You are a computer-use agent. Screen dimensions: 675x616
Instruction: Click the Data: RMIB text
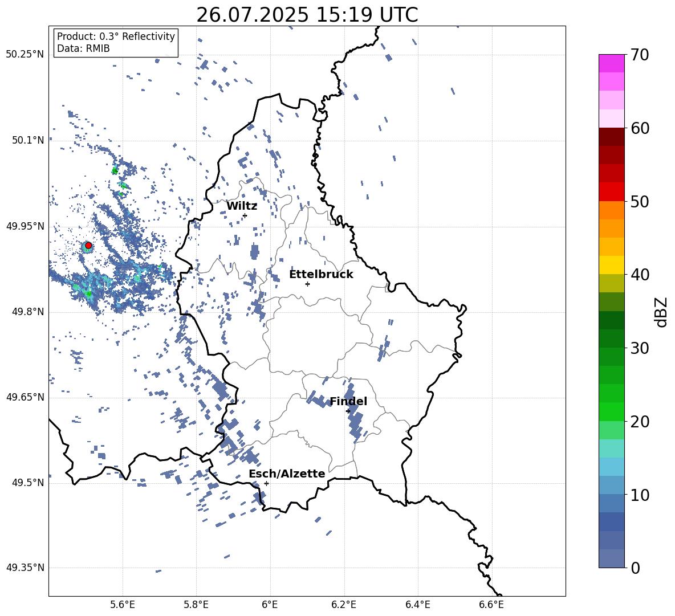[83, 48]
